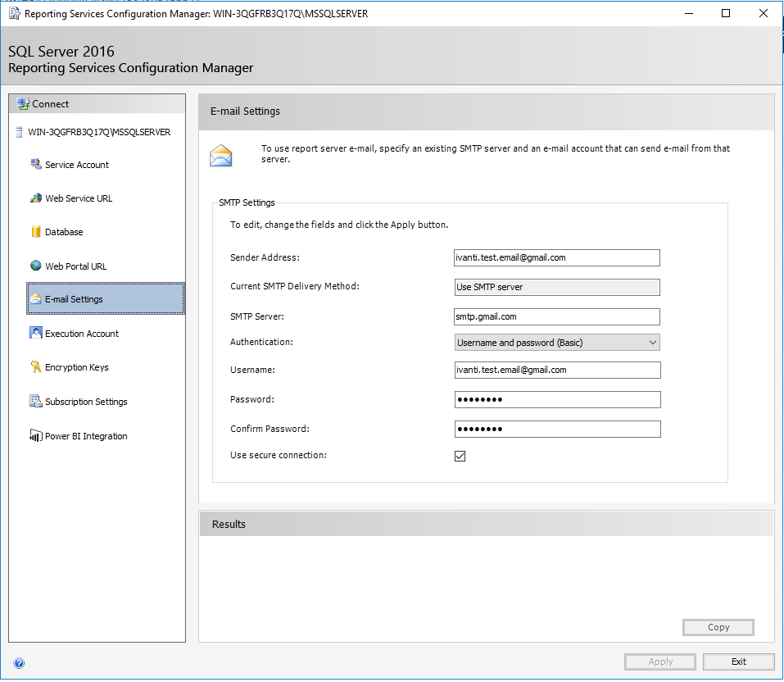Click inside the Sender Address field
Screen dimensions: 784x682
coord(557,257)
